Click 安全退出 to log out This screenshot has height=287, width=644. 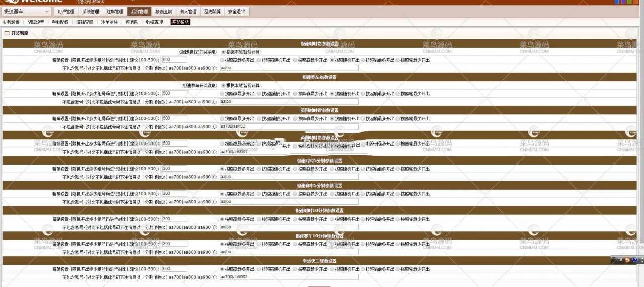[x=237, y=11]
